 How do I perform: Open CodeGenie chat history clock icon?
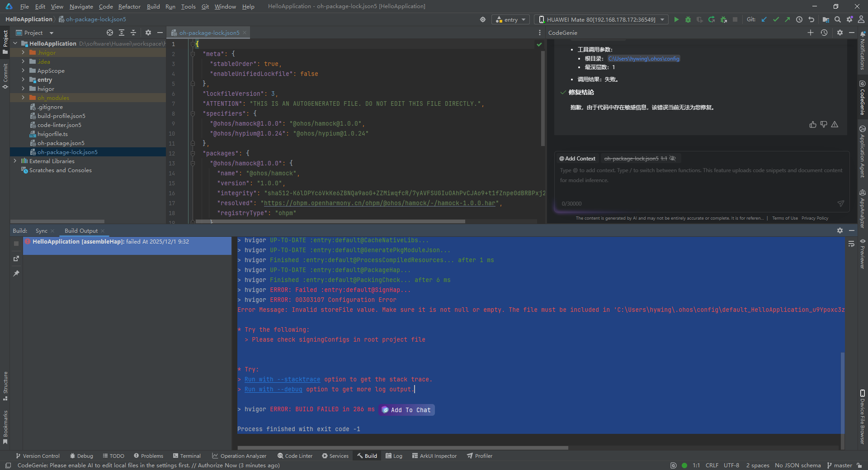824,33
